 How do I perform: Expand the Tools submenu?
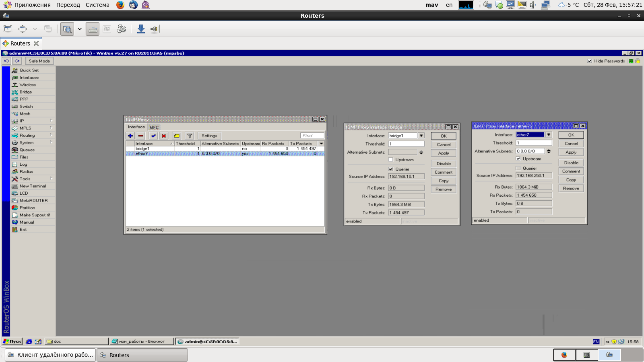pos(51,179)
